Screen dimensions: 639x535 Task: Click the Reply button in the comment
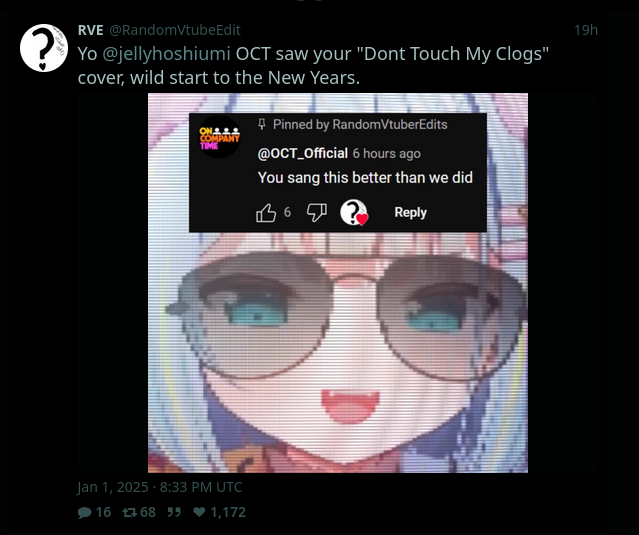click(x=410, y=212)
